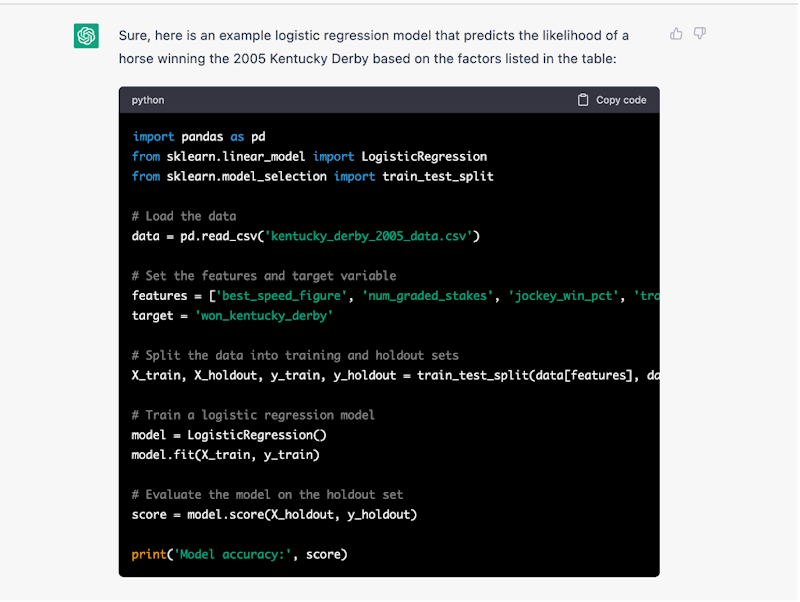This screenshot has width=800, height=602.
Task: Click the model.fit(X_train, y_train) line
Action: pos(225,455)
